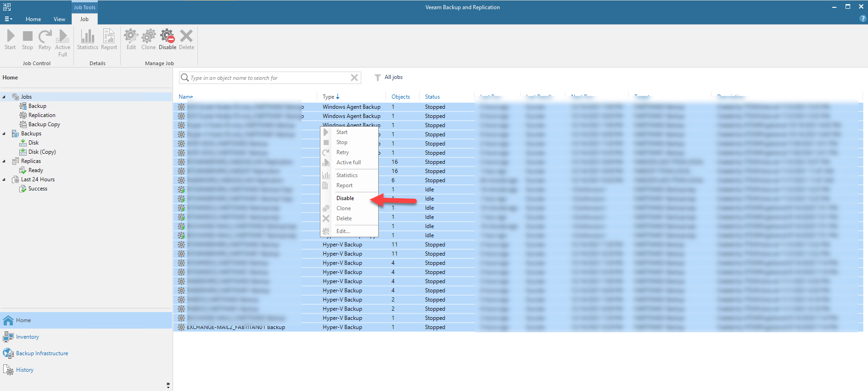Click the Success tree item icon
This screenshot has width=868, height=391.
coord(23,189)
